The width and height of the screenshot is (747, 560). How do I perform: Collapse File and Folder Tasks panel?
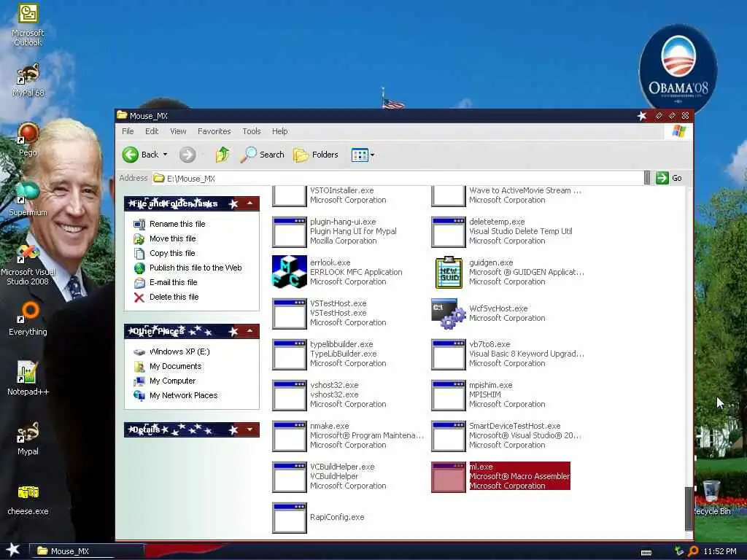point(249,203)
